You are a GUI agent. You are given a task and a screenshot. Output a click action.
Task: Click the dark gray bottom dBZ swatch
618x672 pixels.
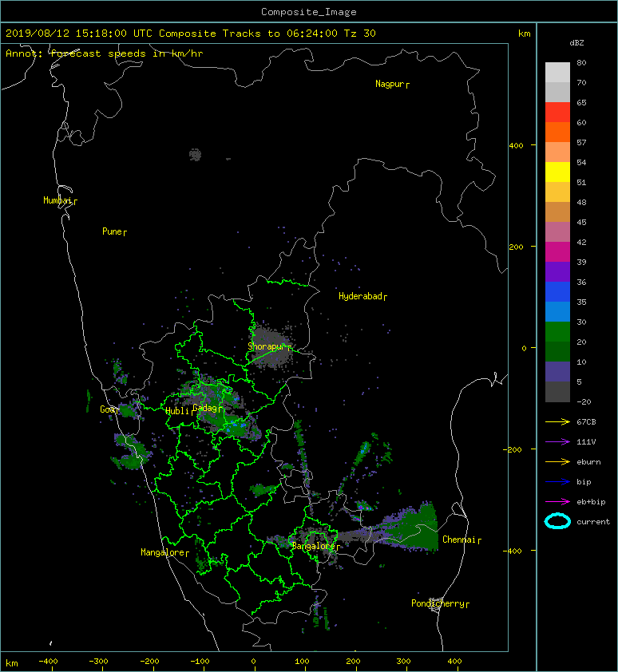(x=557, y=392)
